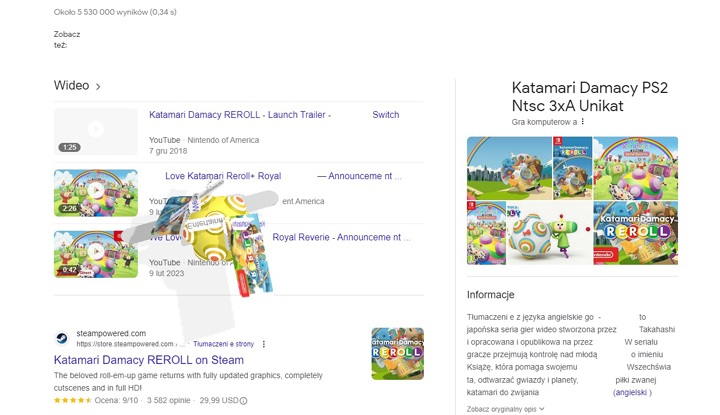
Task: Open Katamari Damacy REROLL Launch Trailer link
Action: (239, 115)
